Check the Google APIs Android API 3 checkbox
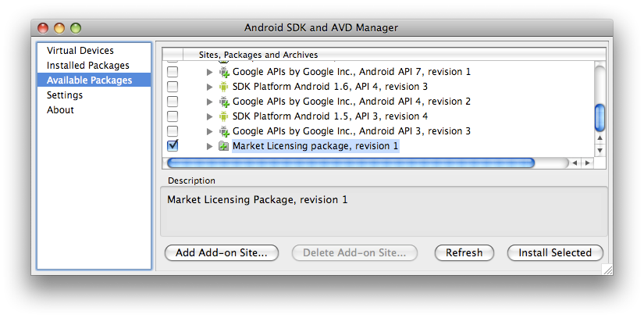 pyautogui.click(x=173, y=131)
